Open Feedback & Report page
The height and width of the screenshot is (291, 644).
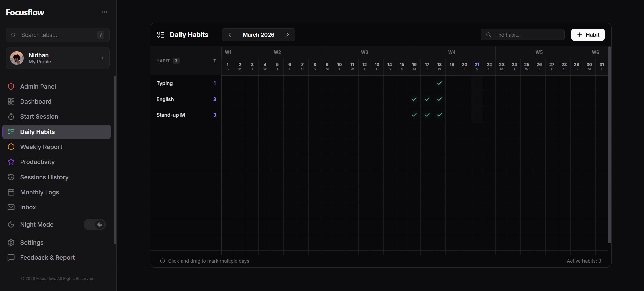[47, 258]
